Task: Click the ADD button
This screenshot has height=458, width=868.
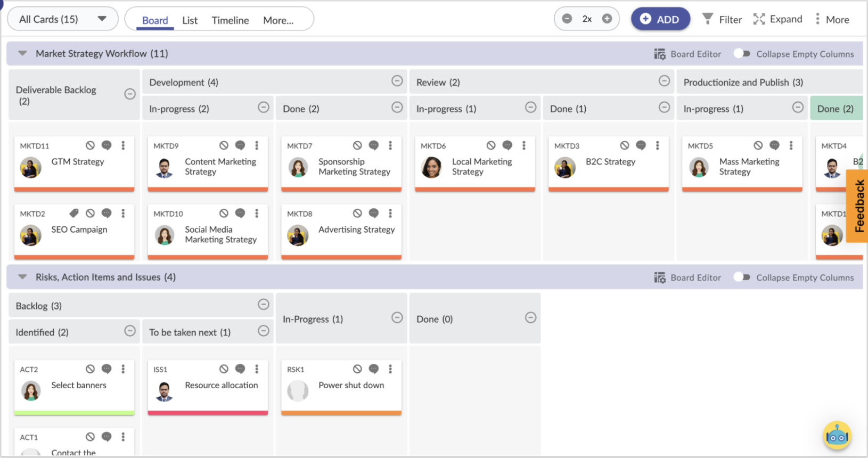Action: pyautogui.click(x=660, y=18)
